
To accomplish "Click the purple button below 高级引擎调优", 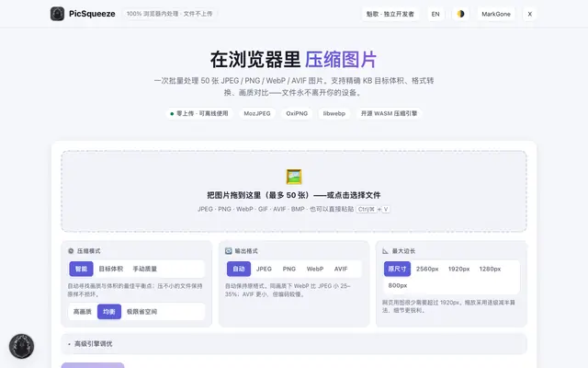I will tap(93, 365).
